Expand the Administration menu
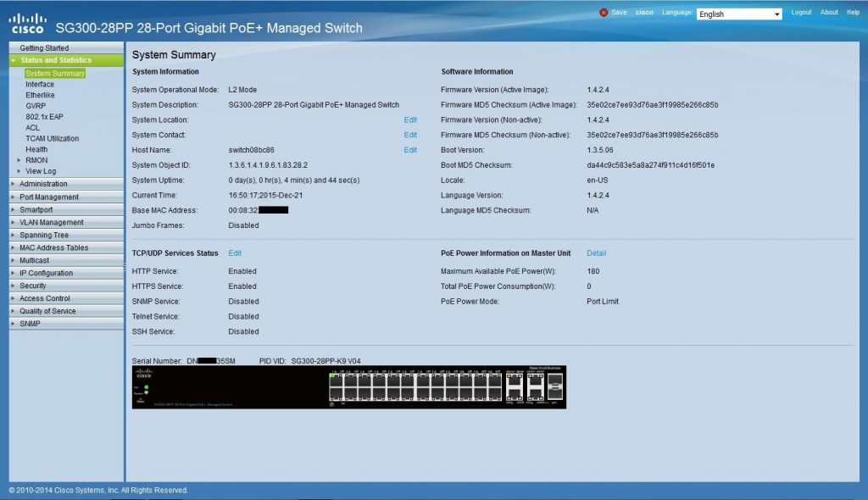This screenshot has height=500, width=868. [x=66, y=184]
